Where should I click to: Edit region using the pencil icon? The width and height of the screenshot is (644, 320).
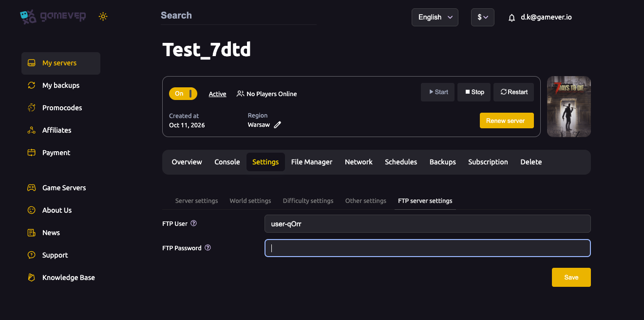point(278,125)
